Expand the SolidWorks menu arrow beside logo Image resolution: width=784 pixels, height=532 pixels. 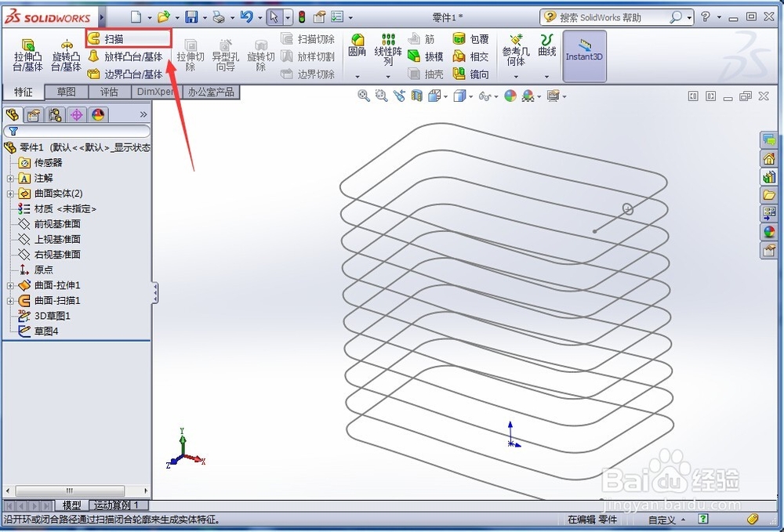pos(101,17)
